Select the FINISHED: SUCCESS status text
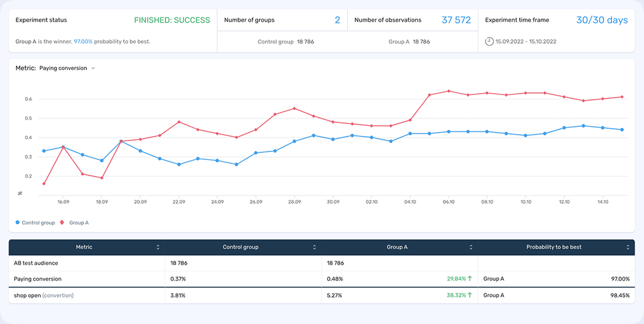Viewport: 644px width, 324px height. point(172,20)
